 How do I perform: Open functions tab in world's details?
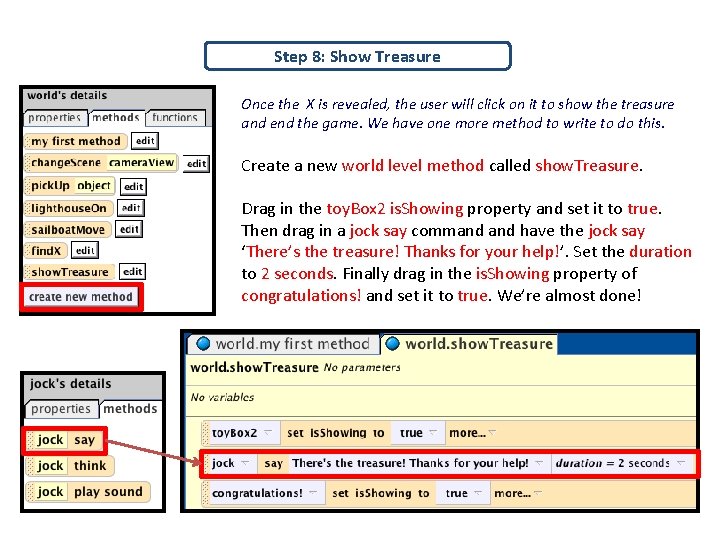tap(175, 118)
